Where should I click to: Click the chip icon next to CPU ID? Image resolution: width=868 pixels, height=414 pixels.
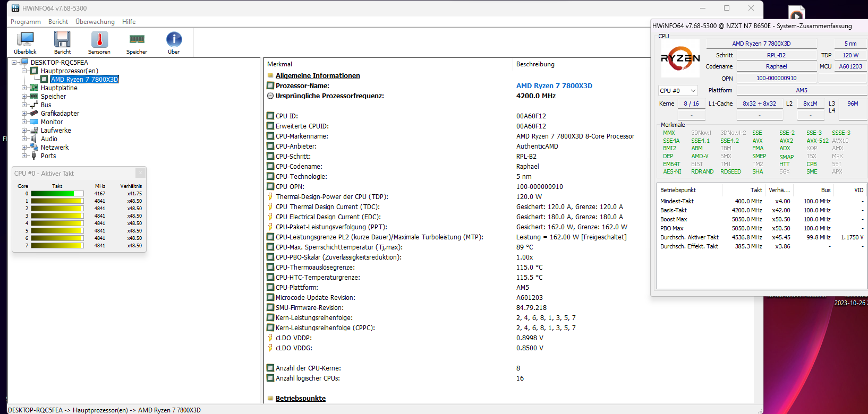click(x=270, y=116)
